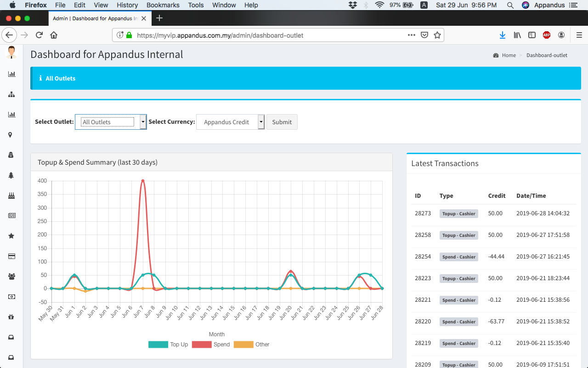Image resolution: width=588 pixels, height=368 pixels.
Task: Open the Edit menu
Action: click(79, 5)
